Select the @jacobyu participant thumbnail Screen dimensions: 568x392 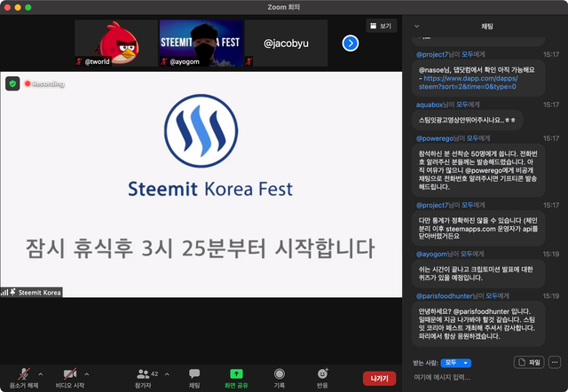pos(286,43)
